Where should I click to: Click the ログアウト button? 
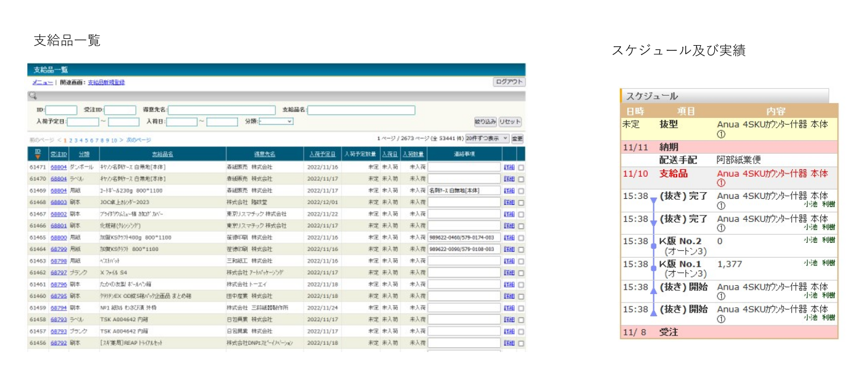[x=509, y=82]
